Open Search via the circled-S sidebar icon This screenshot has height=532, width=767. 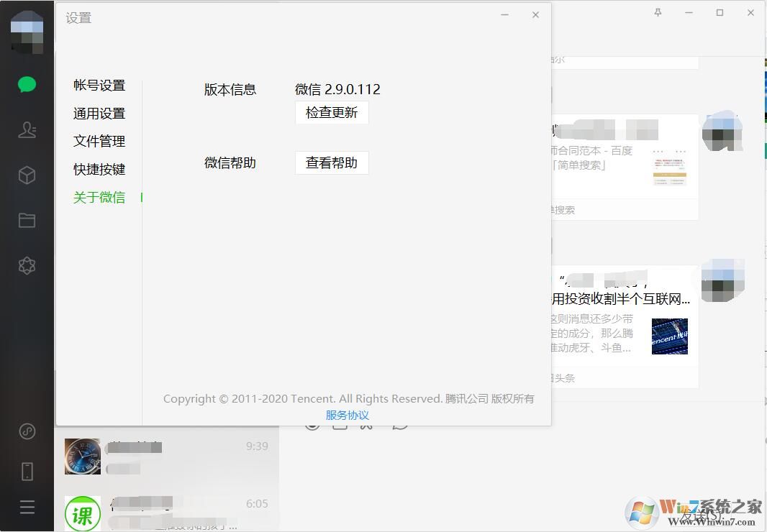27,431
